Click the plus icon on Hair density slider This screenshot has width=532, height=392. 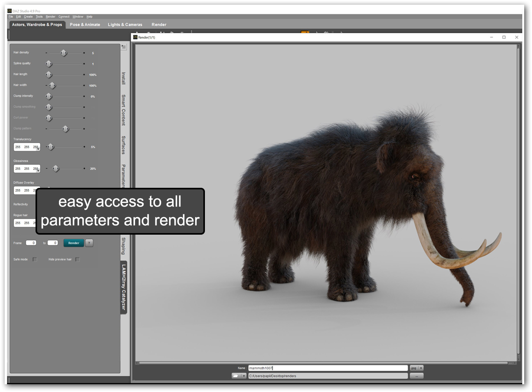point(84,53)
